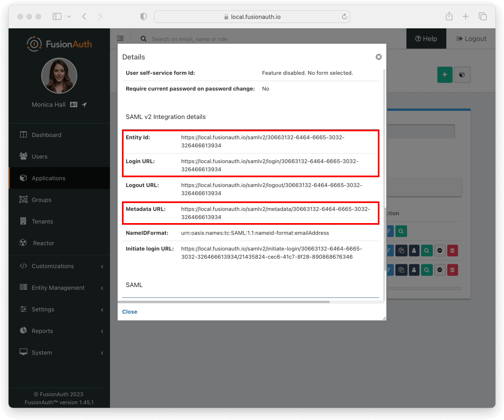Expand the Customizations submenu chevron

102,266
